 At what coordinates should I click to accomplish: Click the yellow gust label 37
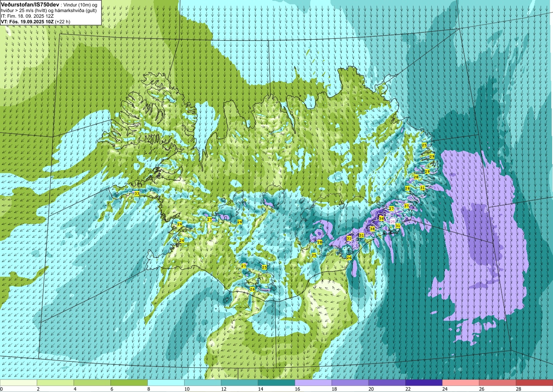point(407,206)
